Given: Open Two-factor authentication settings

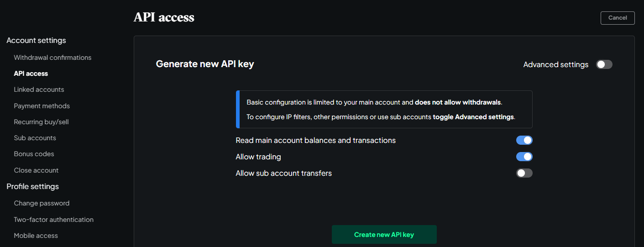Looking at the screenshot, I should point(53,220).
